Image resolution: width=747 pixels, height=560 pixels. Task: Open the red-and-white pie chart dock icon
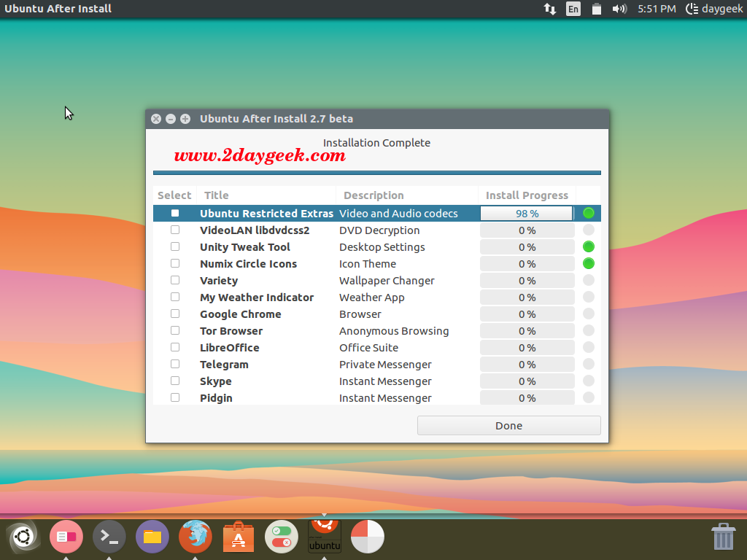pos(368,537)
